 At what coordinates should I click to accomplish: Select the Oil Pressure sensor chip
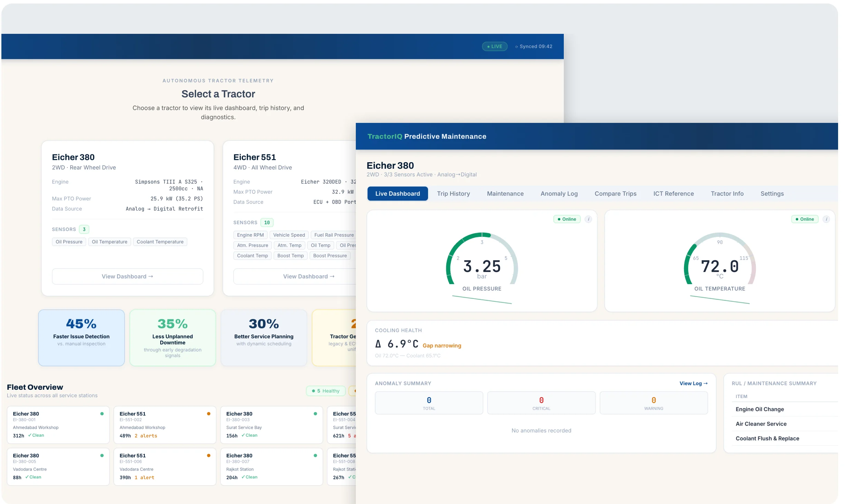[69, 242]
